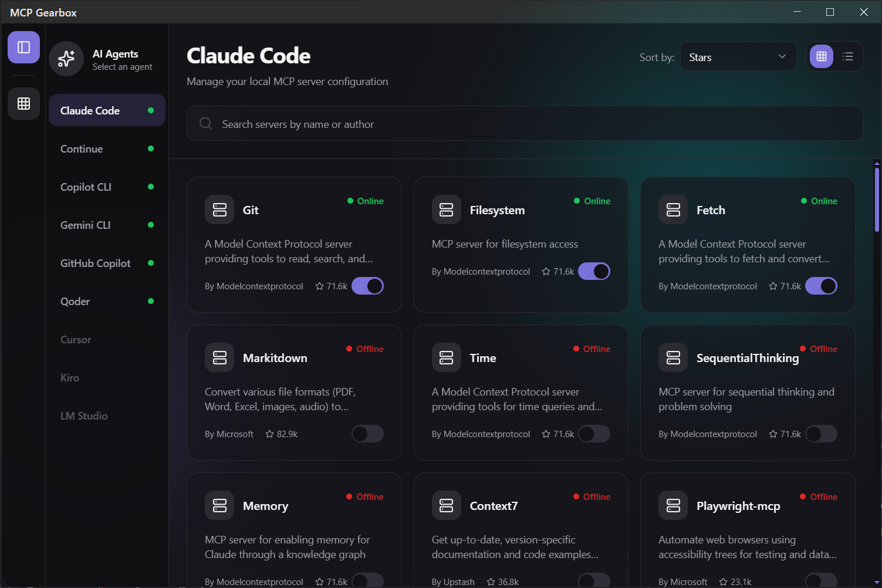This screenshot has height=588, width=882.
Task: Enable the Memory server toggle
Action: 367,580
